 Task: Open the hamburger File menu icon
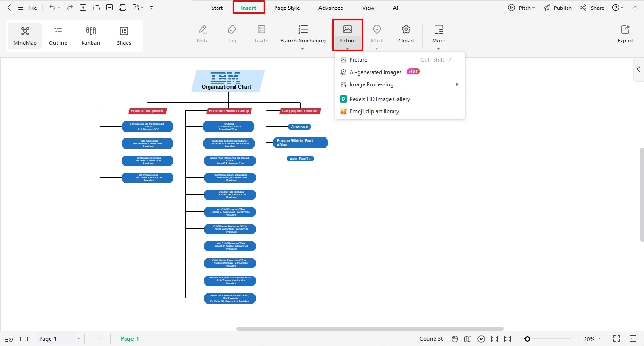pyautogui.click(x=20, y=8)
